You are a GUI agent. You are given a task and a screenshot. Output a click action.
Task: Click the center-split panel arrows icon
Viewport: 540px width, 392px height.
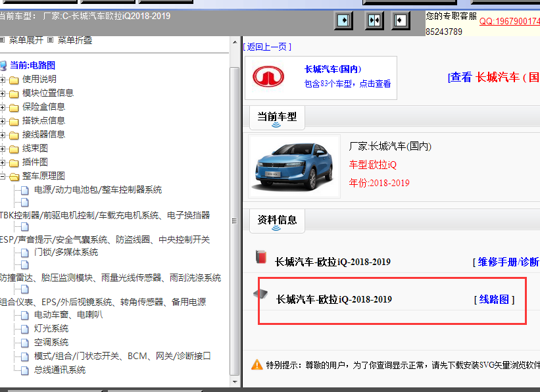[x=374, y=20]
